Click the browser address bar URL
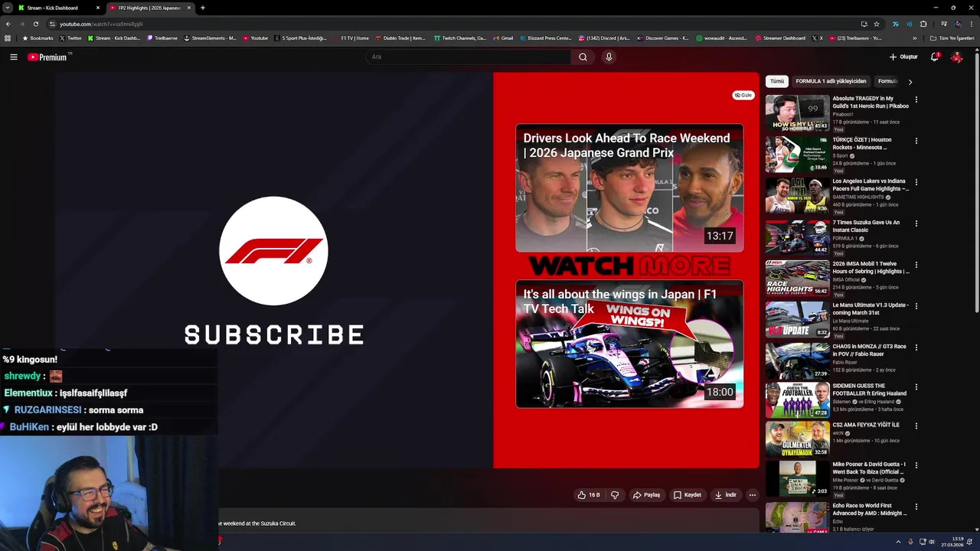 pyautogui.click(x=101, y=24)
